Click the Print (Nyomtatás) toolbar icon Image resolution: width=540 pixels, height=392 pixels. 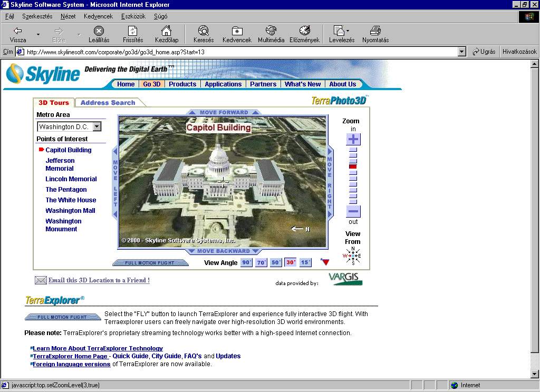pos(375,34)
